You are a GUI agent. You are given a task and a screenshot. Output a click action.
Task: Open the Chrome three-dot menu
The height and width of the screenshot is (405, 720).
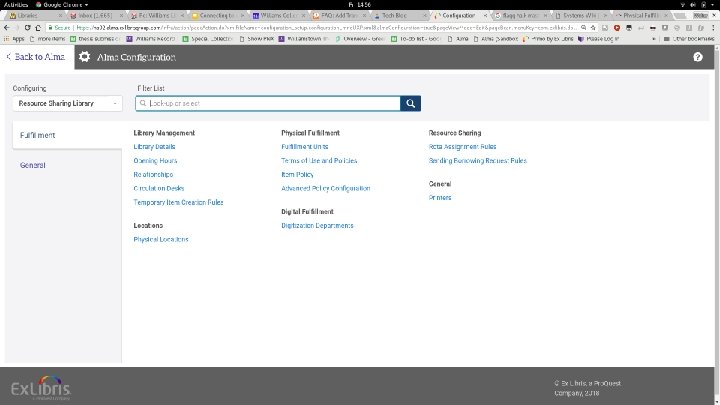coord(713,28)
